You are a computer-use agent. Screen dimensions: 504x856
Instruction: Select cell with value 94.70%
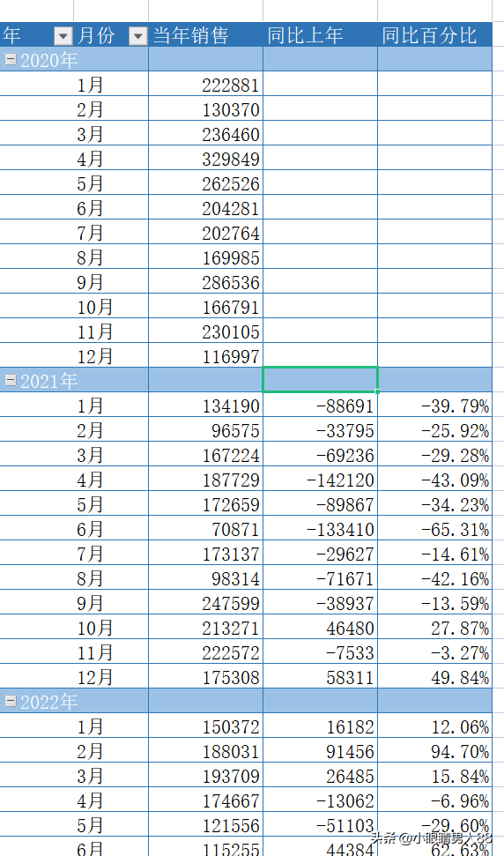click(x=434, y=751)
